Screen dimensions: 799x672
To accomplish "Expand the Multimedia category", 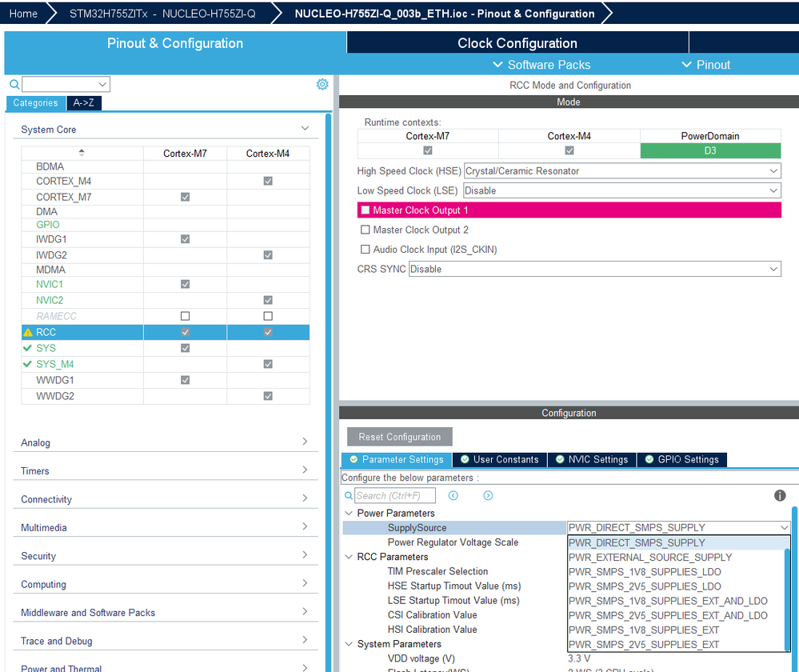I will click(x=305, y=526).
